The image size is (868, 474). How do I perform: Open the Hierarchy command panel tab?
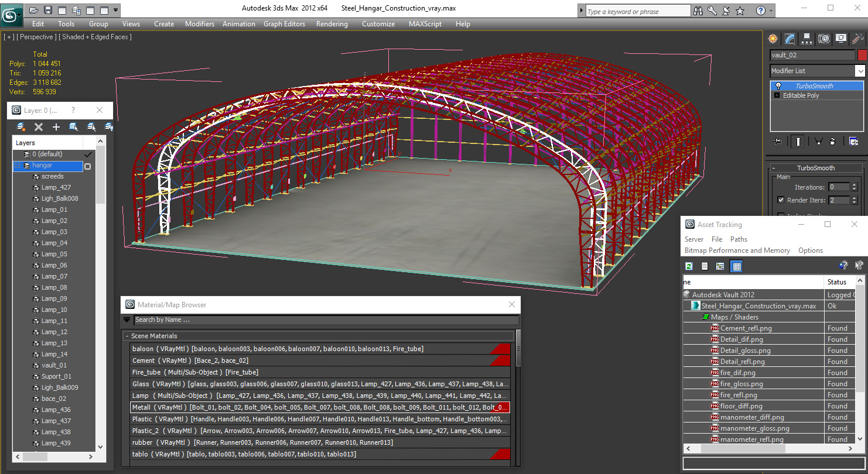[807, 39]
